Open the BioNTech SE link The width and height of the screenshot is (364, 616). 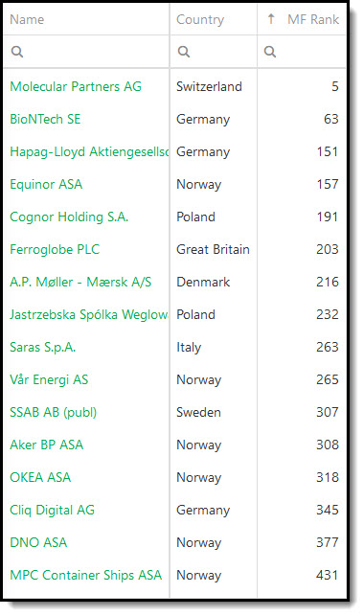click(45, 119)
